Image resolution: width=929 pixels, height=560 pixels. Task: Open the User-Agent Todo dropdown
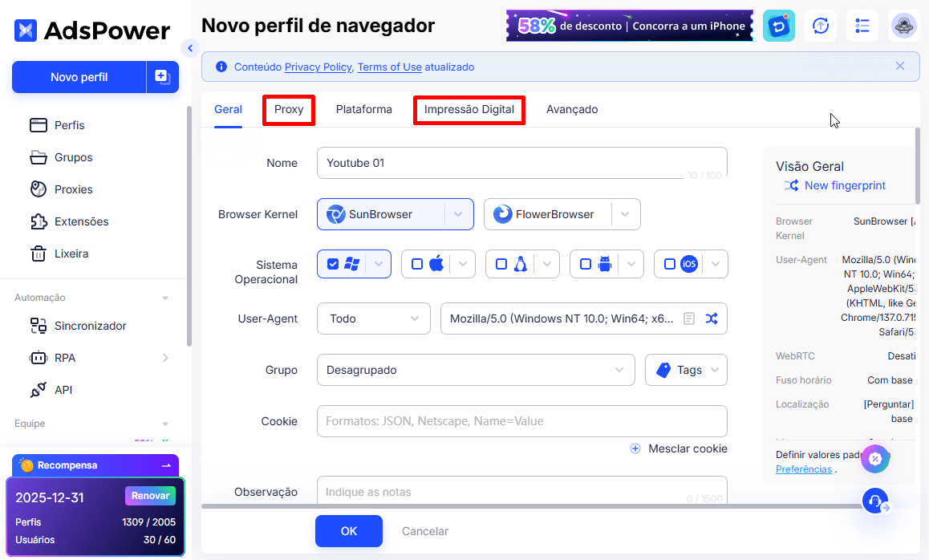(x=374, y=319)
